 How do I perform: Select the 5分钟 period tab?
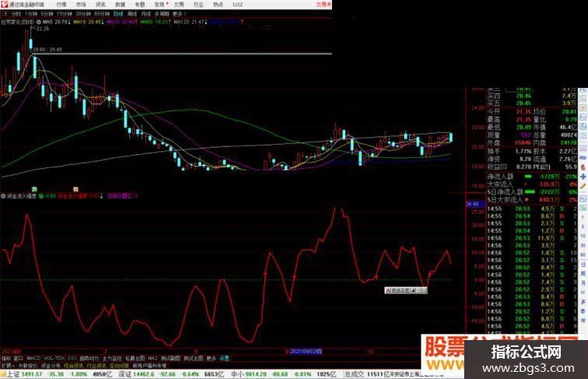click(x=47, y=14)
